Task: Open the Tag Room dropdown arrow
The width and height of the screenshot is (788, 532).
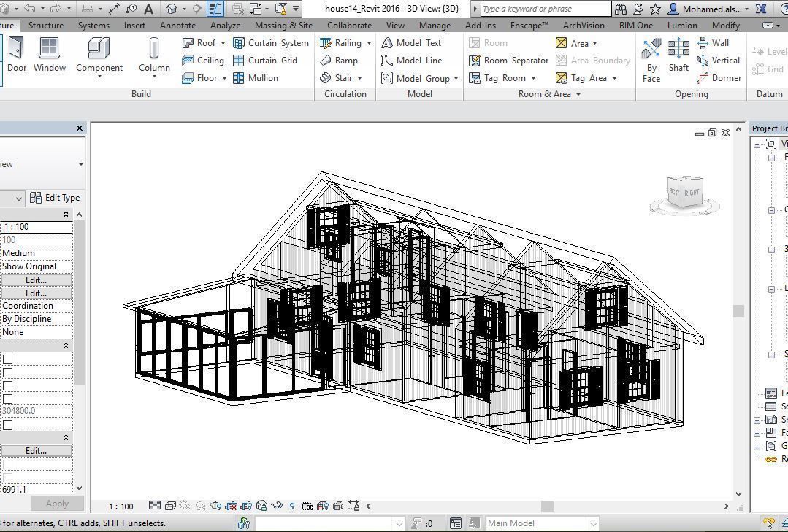Action: tap(533, 78)
